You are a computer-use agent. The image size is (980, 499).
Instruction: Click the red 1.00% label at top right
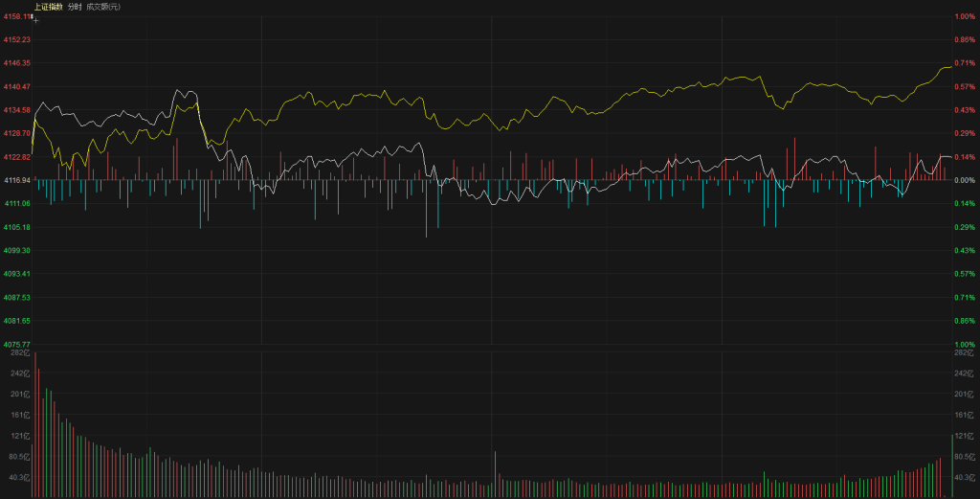coord(964,16)
